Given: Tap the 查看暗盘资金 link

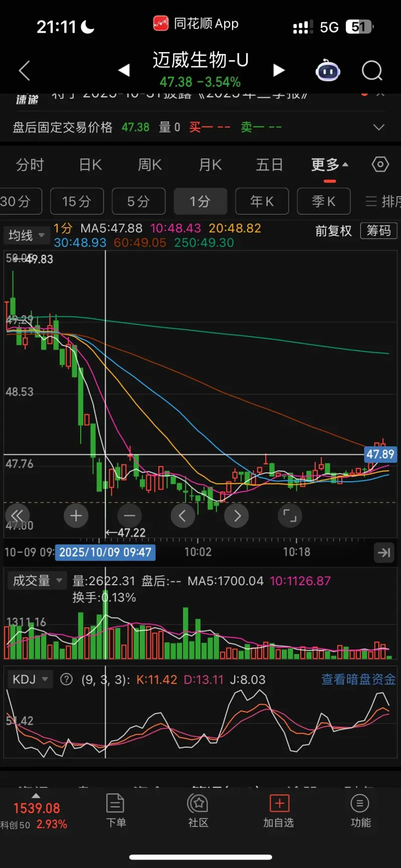Looking at the screenshot, I should (x=358, y=679).
